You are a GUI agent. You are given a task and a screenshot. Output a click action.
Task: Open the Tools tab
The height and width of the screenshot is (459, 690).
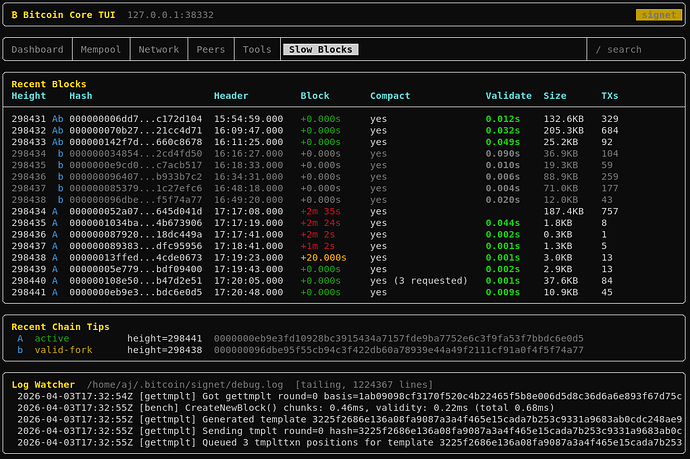coord(257,49)
